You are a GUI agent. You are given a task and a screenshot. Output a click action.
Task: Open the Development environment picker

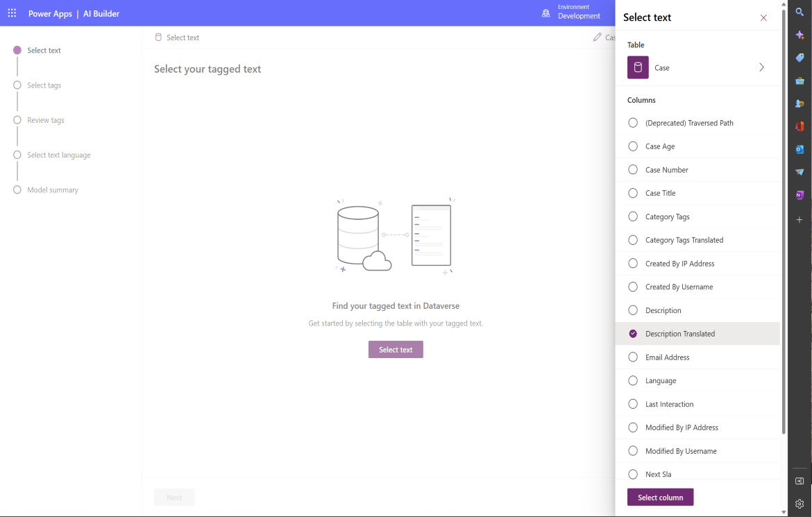click(579, 12)
